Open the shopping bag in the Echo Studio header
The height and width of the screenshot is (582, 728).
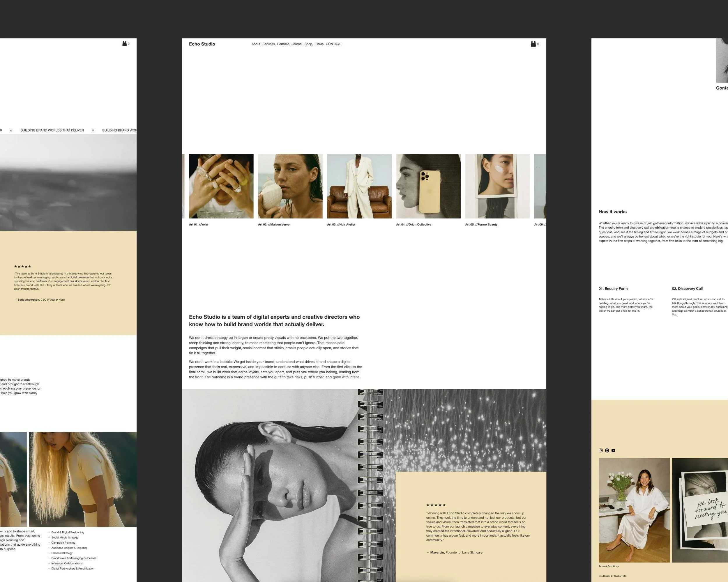(x=533, y=44)
